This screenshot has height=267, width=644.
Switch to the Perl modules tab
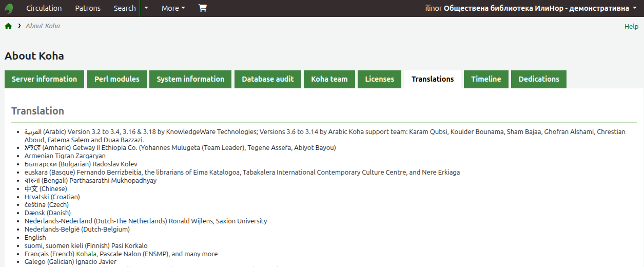pyautogui.click(x=117, y=79)
